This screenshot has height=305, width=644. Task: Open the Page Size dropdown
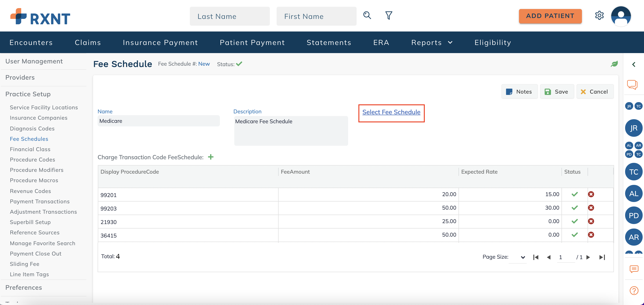[518, 257]
